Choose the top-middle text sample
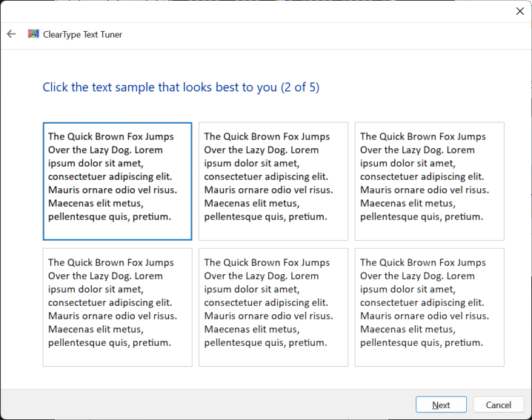 pyautogui.click(x=273, y=181)
